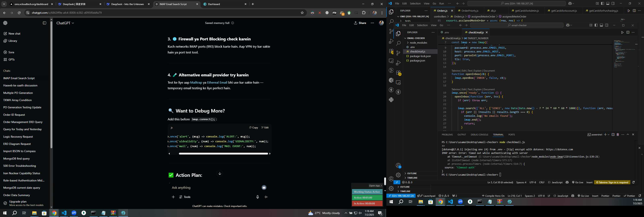Toggle Compile Hero: On in OMS status bar
This screenshot has width=644, height=217.
pos(493,196)
